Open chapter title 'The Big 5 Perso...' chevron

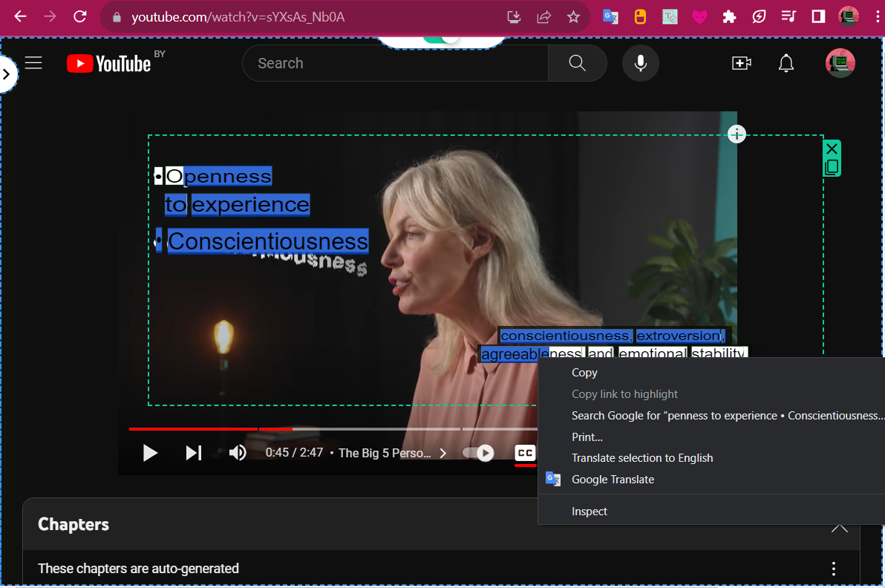444,453
